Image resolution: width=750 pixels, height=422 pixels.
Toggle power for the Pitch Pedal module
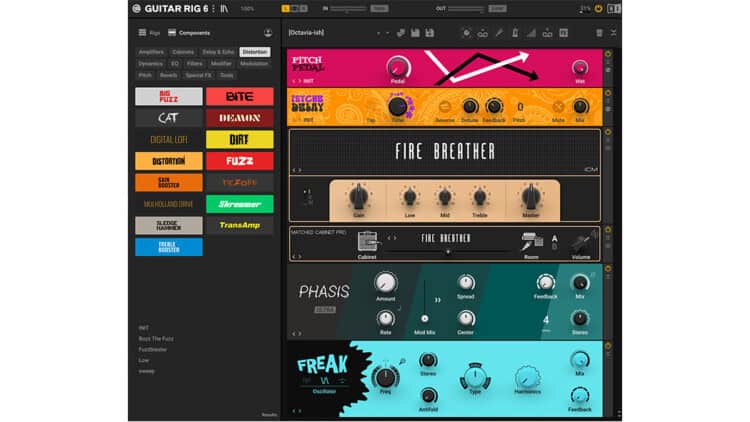(x=608, y=54)
